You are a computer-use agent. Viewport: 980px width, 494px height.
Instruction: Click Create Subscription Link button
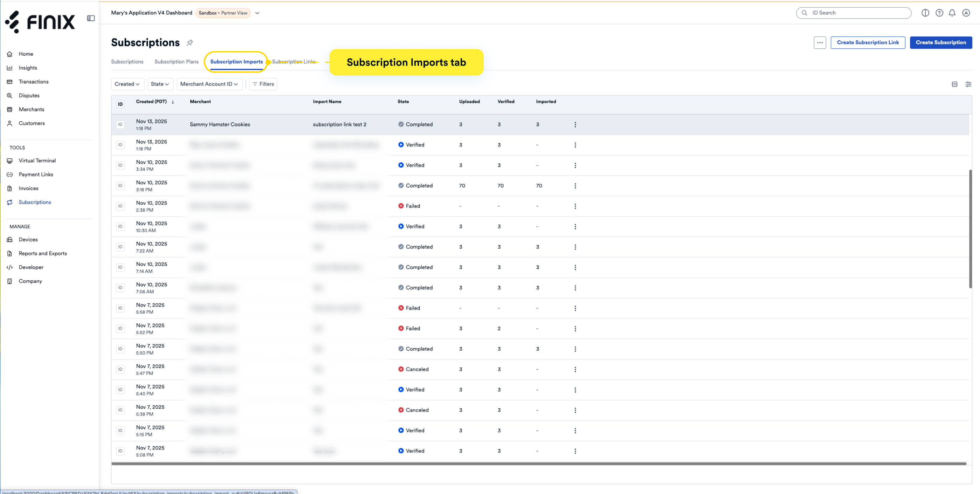pyautogui.click(x=868, y=43)
